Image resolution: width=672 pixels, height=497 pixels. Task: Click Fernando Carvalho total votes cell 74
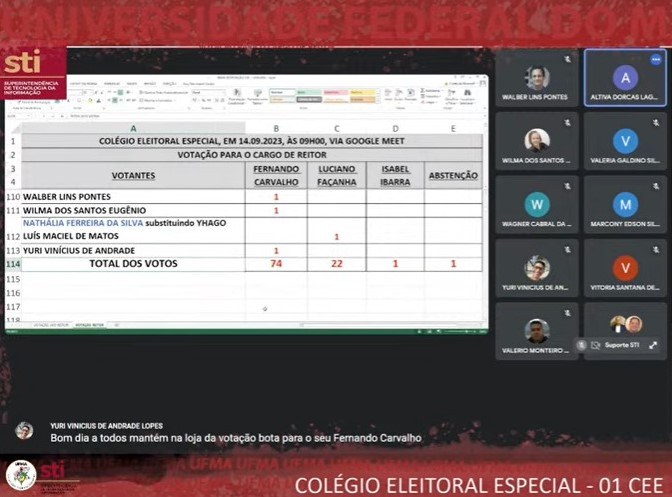pyautogui.click(x=275, y=264)
